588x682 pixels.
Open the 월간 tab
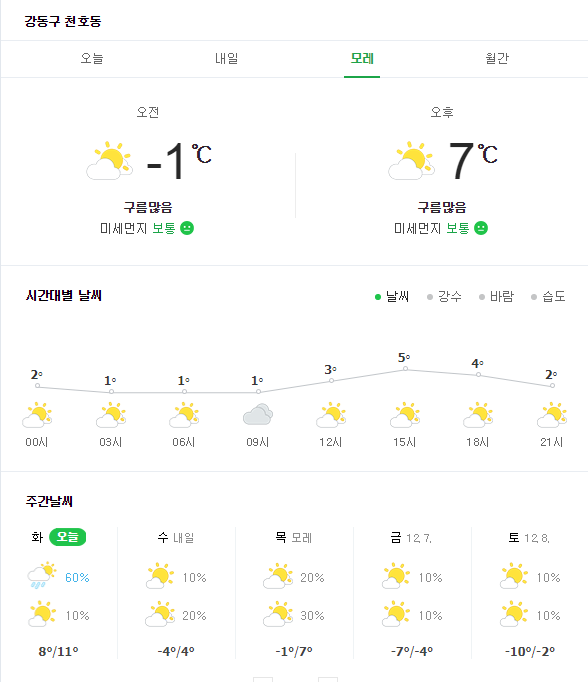point(497,58)
